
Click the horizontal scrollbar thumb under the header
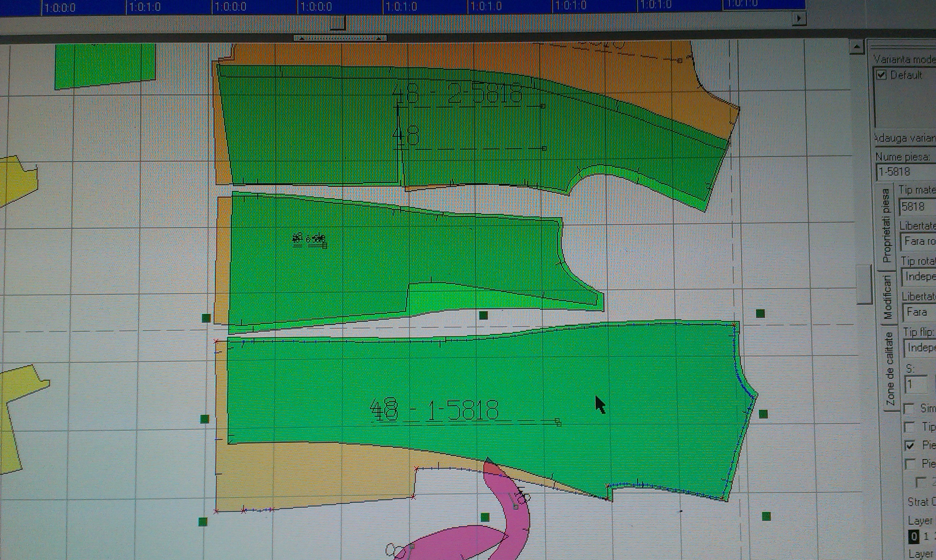click(338, 23)
